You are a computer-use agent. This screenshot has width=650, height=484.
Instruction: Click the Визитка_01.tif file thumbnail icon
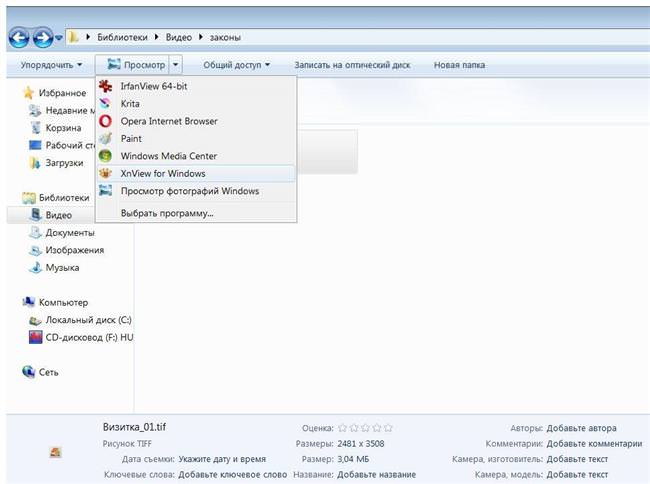pyautogui.click(x=56, y=452)
